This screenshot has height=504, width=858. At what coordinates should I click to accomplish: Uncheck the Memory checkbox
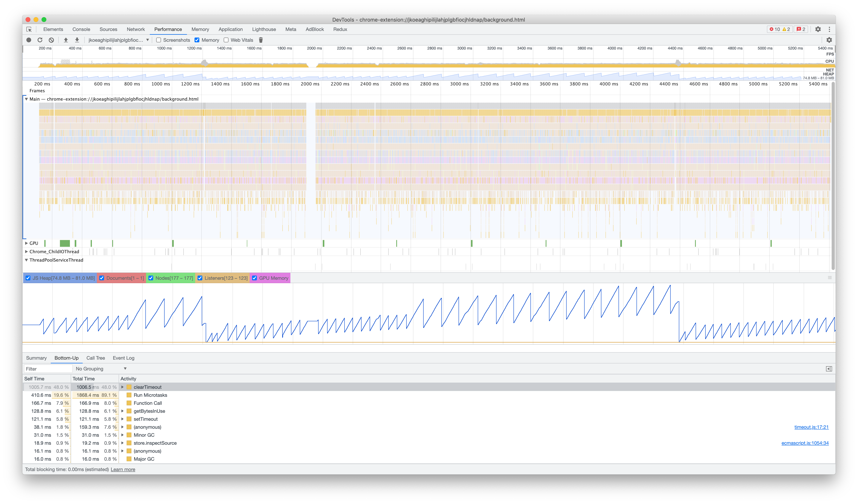click(197, 40)
